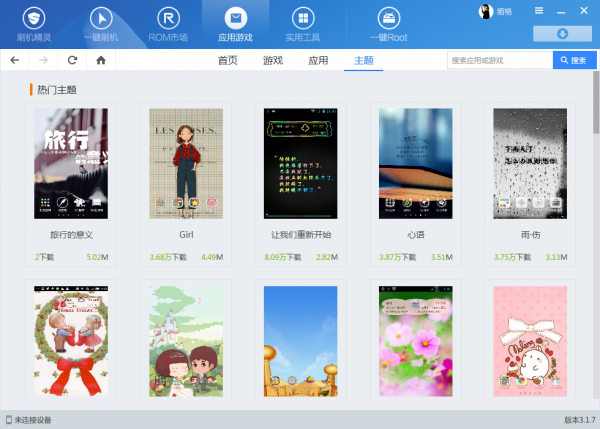Screen dimensions: 600x429
Task: Click the 一键Root icon
Action: [387, 19]
